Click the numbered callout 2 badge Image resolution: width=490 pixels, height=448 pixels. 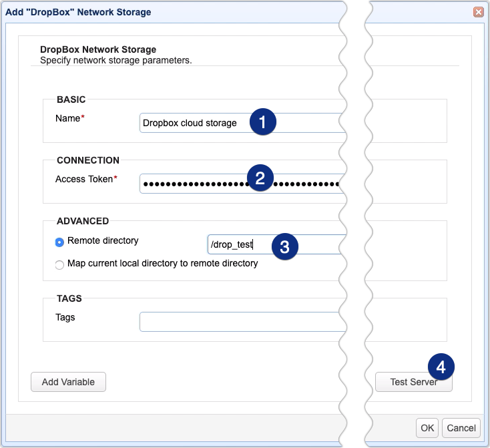(x=260, y=178)
